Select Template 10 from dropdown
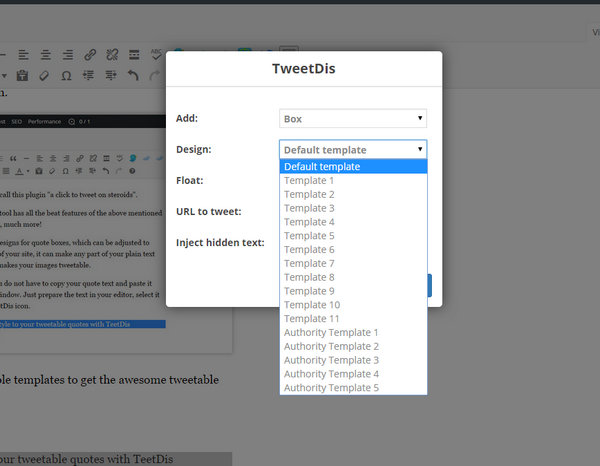The height and width of the screenshot is (466, 600). tap(353, 305)
